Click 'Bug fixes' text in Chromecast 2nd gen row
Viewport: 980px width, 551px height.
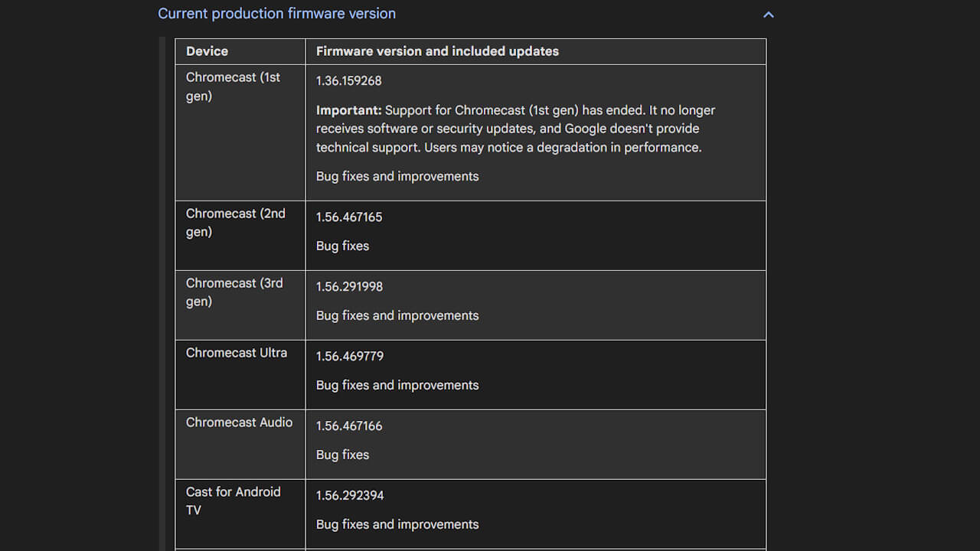point(342,246)
